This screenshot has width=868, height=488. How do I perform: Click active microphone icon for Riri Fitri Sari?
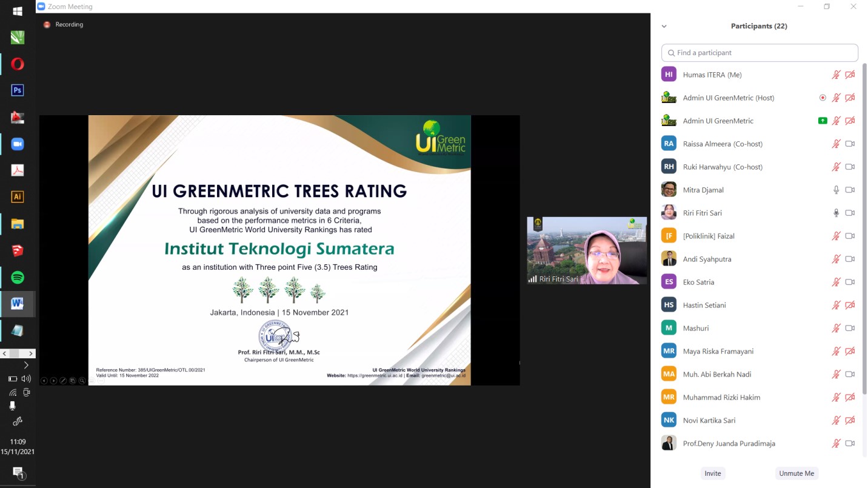point(836,213)
